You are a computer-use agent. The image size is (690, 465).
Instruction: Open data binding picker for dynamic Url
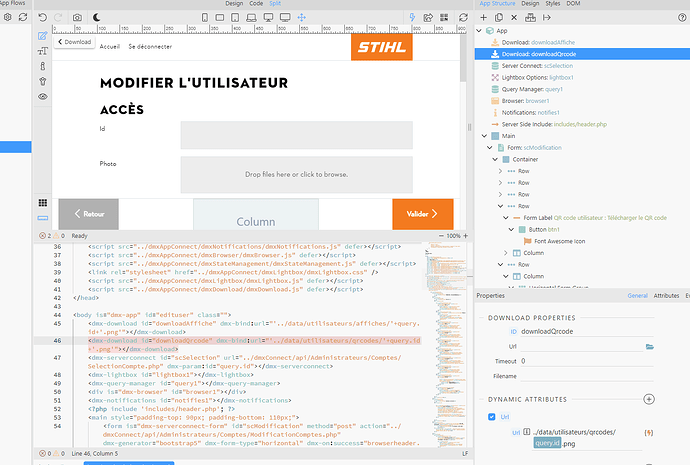pos(649,432)
